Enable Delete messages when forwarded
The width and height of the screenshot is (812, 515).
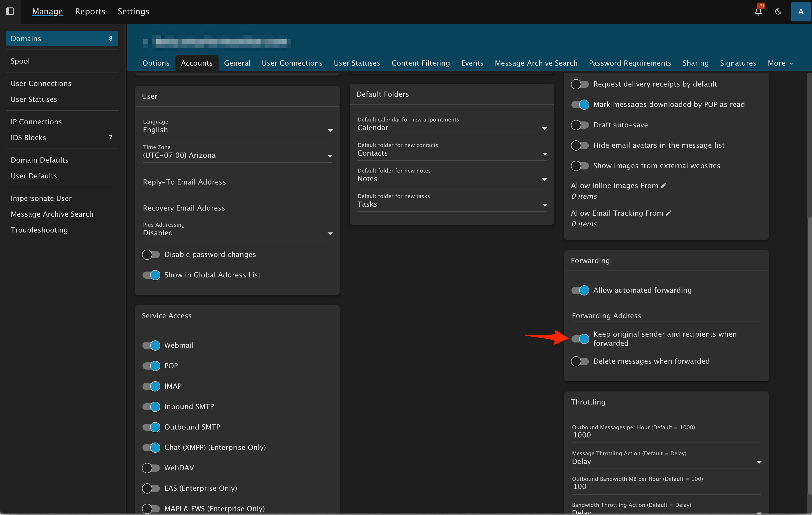[580, 361]
